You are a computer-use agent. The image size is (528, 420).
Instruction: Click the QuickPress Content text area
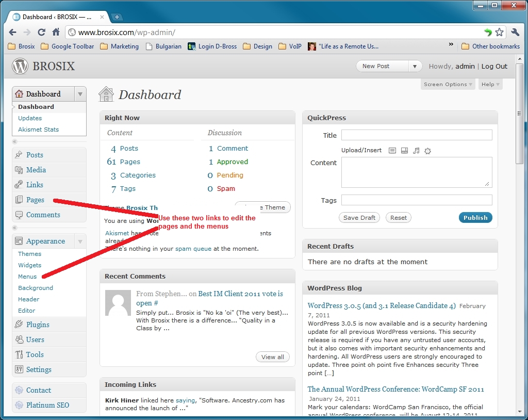tap(417, 172)
